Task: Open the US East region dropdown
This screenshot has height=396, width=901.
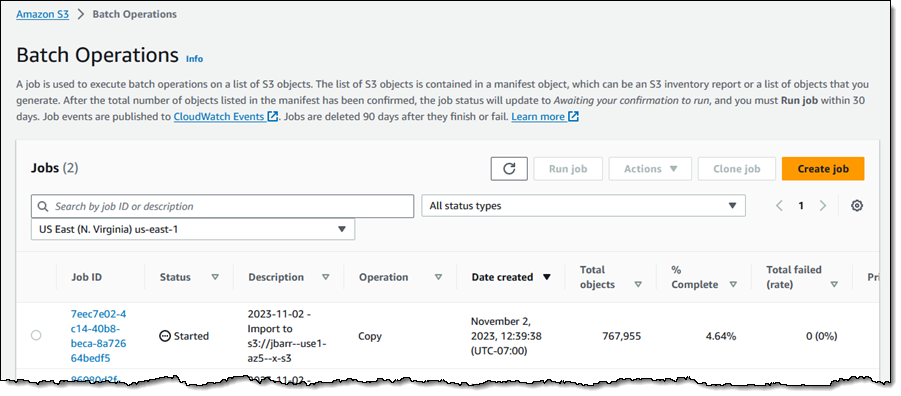Action: tap(193, 229)
